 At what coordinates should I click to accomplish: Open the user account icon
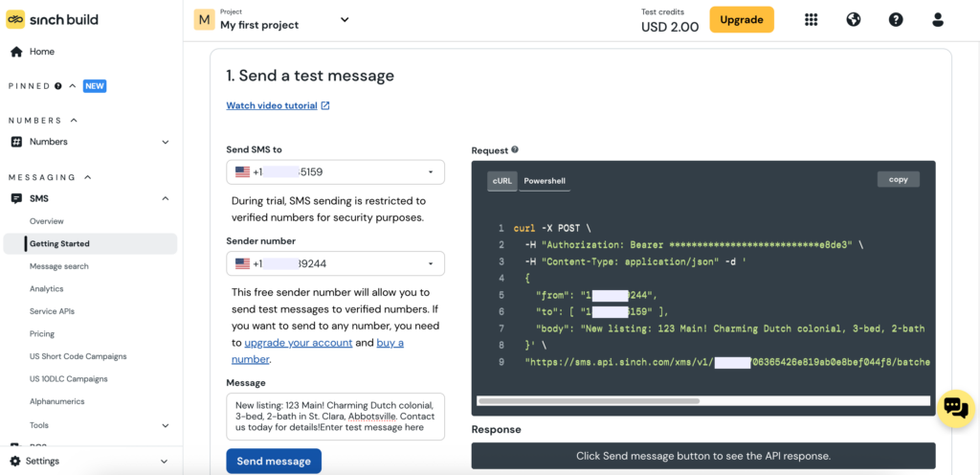coord(938,19)
